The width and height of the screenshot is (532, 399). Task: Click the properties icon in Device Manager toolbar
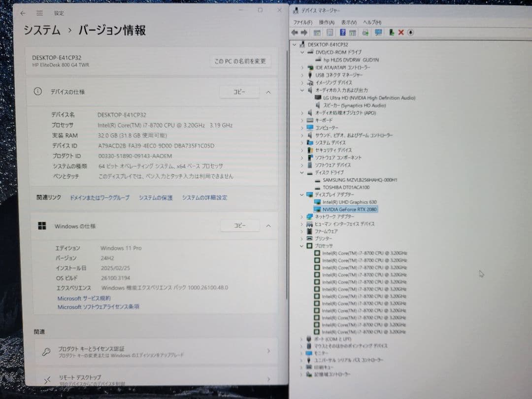pos(330,33)
